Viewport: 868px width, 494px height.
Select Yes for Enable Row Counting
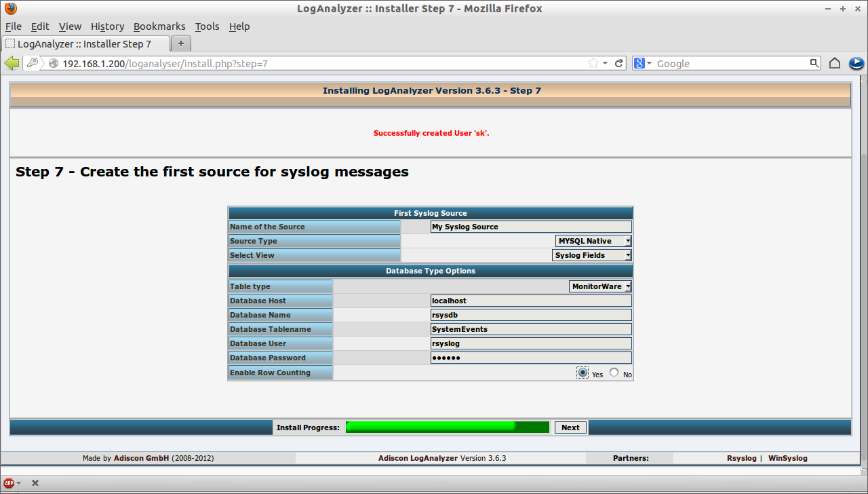(583, 373)
